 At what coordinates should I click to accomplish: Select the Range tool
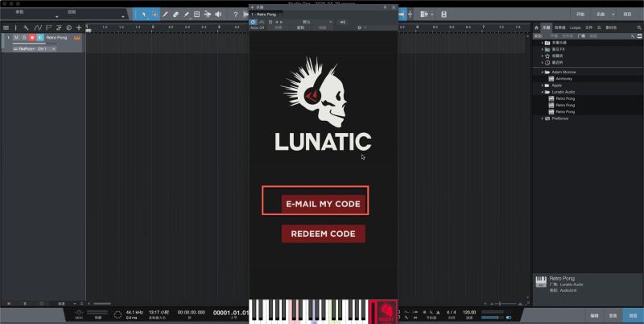(155, 15)
